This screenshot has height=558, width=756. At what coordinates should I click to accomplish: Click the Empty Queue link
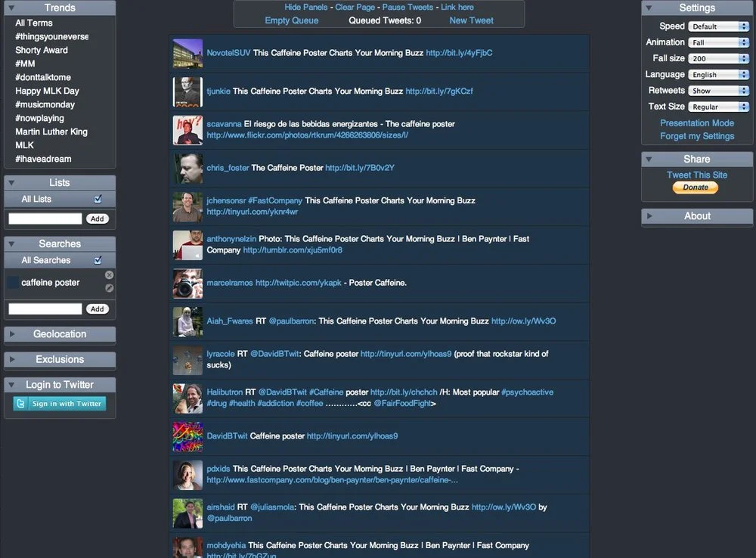pos(291,20)
